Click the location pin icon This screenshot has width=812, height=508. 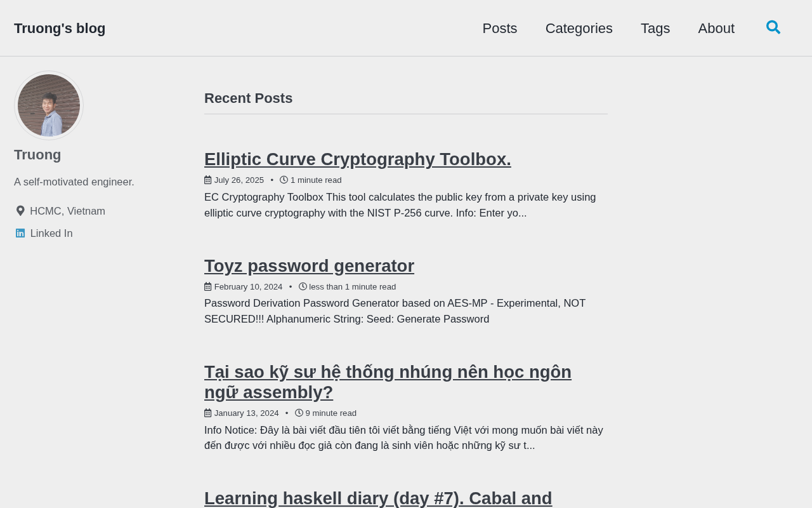pyautogui.click(x=20, y=211)
